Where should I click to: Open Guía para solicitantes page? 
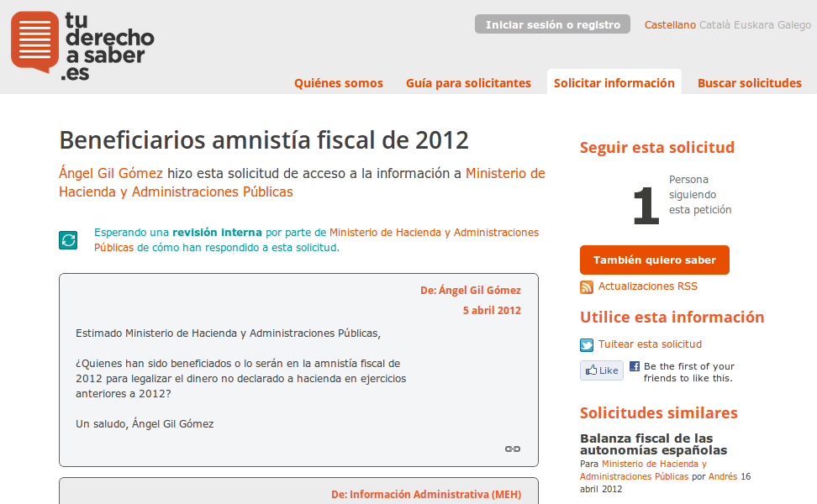468,83
